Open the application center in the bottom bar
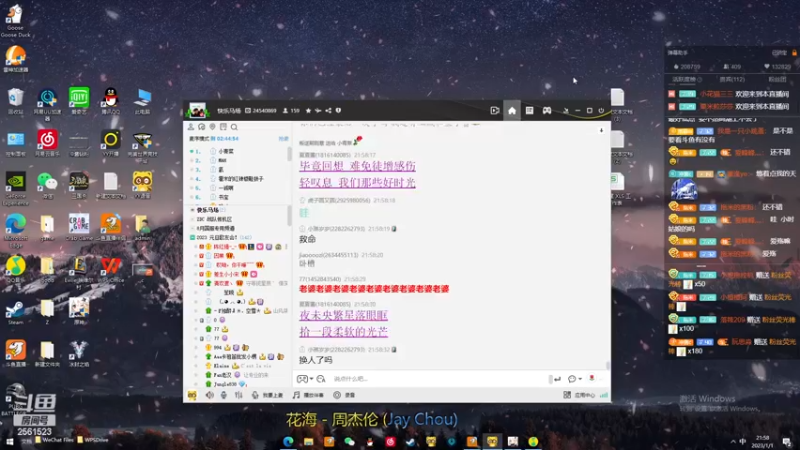Screen dimensions: 800x450 [579, 395]
